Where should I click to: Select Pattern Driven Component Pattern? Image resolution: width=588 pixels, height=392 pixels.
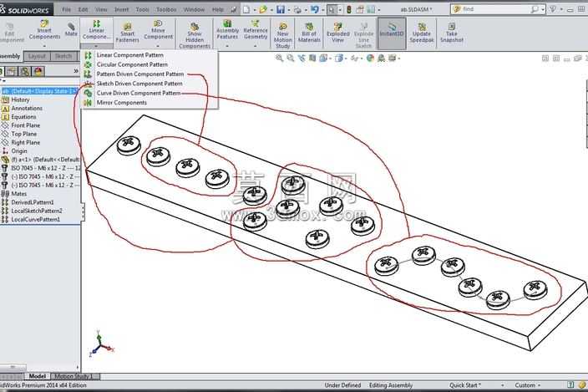[x=139, y=74]
